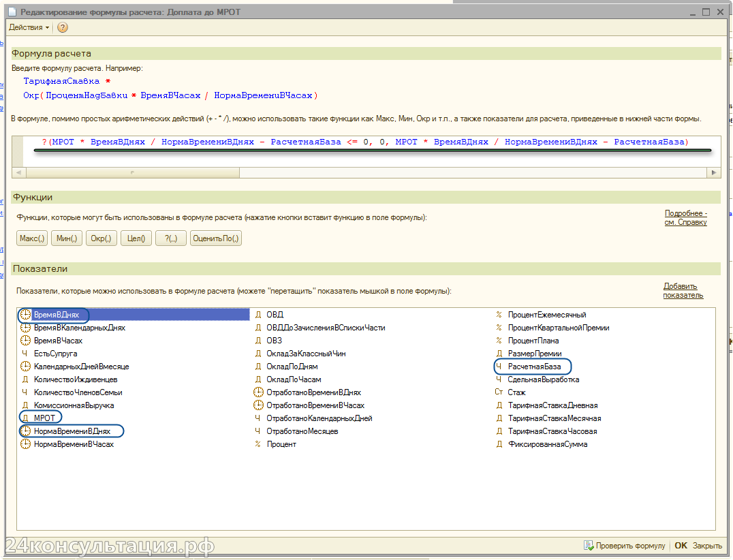Screen dimensions: 733x560
Task: Click the percent icon beside ПроцентЕжемесячный
Action: 499,315
